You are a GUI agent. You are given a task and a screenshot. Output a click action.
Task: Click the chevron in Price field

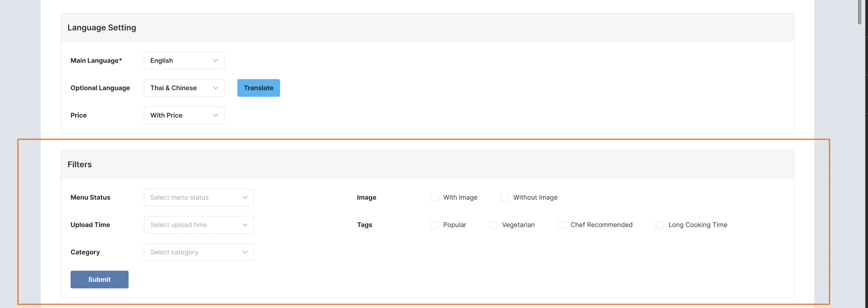(215, 115)
